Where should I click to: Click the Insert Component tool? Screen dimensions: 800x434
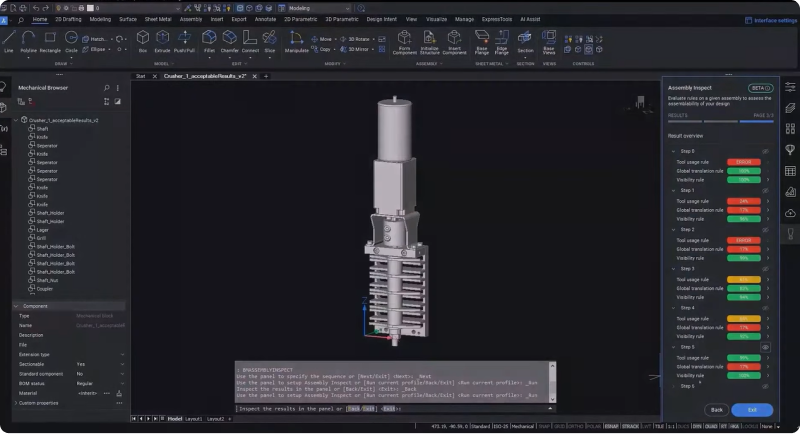pyautogui.click(x=454, y=42)
